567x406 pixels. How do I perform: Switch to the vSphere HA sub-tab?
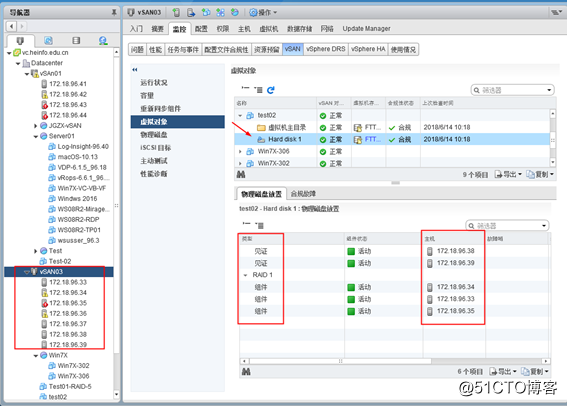pos(368,49)
